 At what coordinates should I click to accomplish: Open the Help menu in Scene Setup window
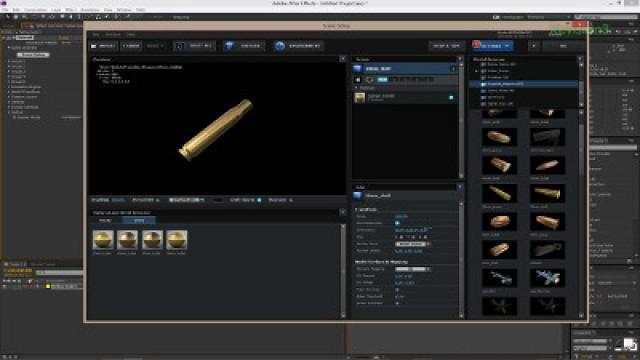click(x=131, y=35)
